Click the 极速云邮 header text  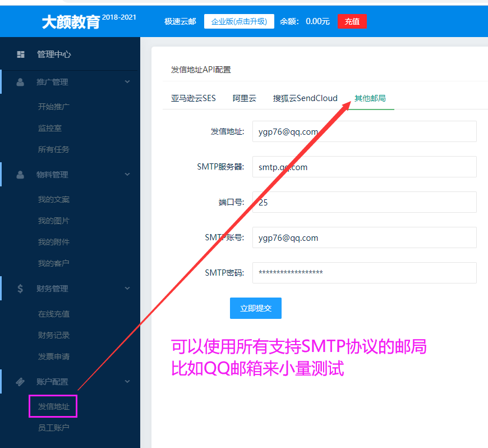[x=180, y=21]
